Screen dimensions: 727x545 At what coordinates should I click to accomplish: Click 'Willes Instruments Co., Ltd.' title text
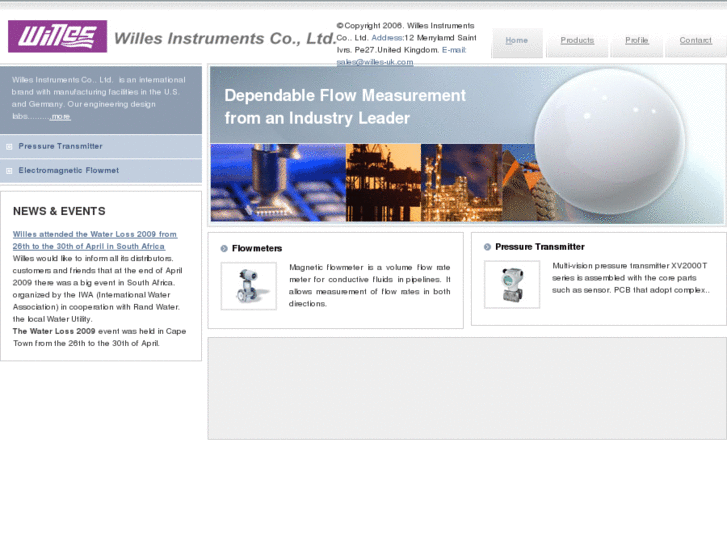(x=225, y=38)
